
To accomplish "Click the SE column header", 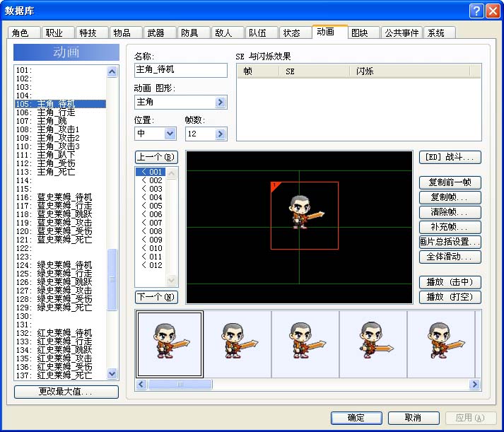I will coord(314,71).
